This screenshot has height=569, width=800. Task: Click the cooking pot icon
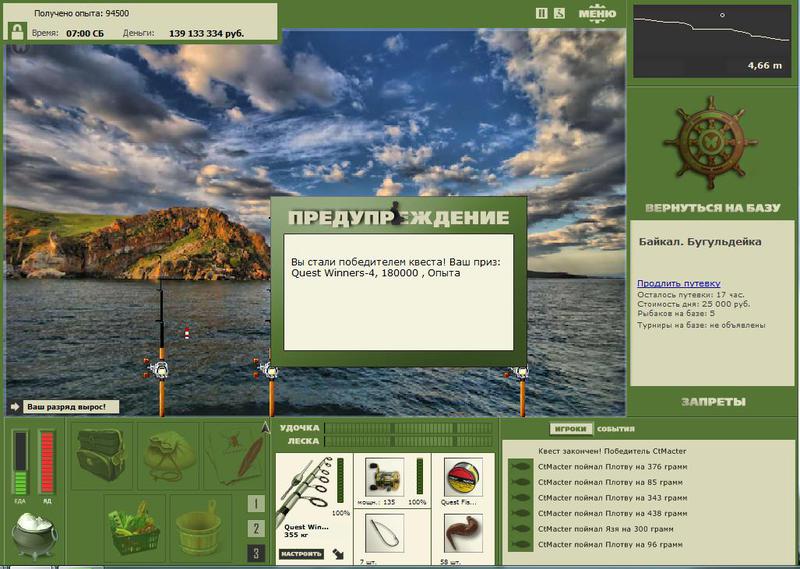pyautogui.click(x=34, y=535)
